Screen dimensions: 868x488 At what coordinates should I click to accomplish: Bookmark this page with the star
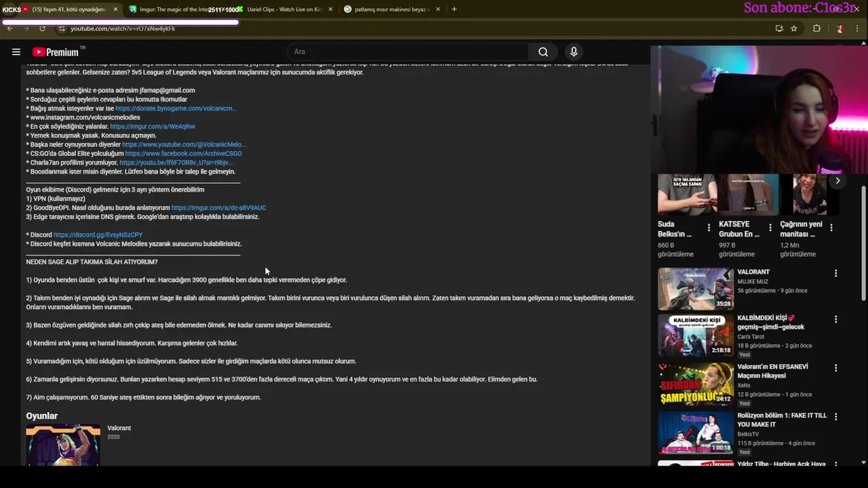point(794,28)
